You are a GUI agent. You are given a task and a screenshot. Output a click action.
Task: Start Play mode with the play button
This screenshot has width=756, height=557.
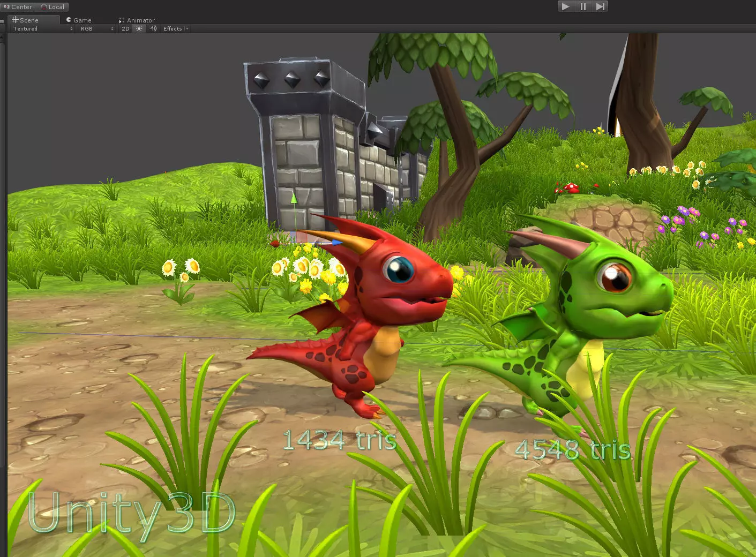565,6
